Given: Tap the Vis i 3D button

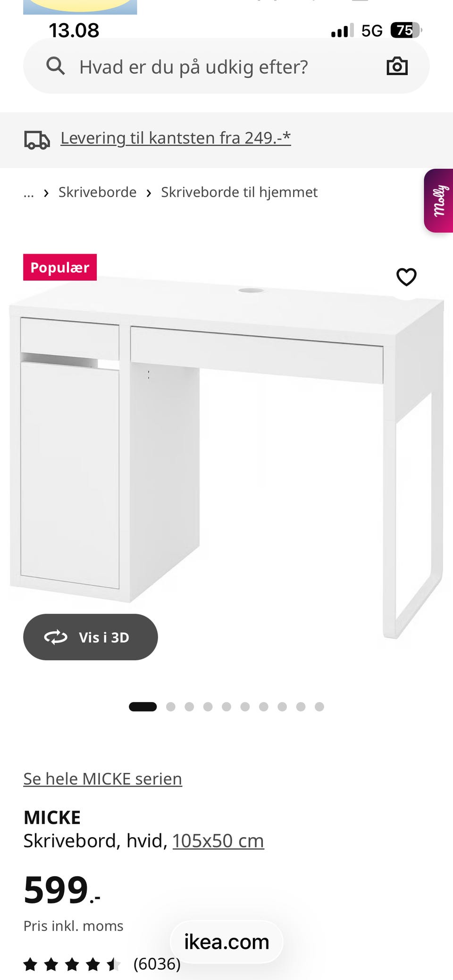Looking at the screenshot, I should tap(91, 637).
